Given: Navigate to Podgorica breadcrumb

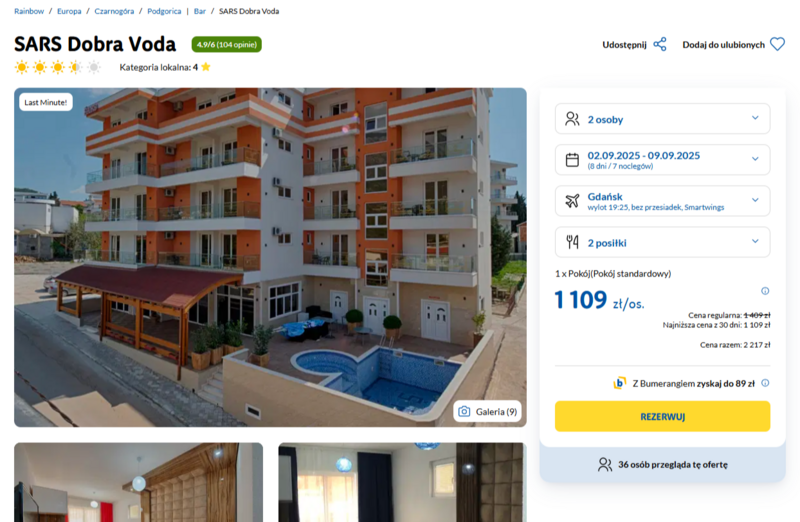Looking at the screenshot, I should click(164, 11).
